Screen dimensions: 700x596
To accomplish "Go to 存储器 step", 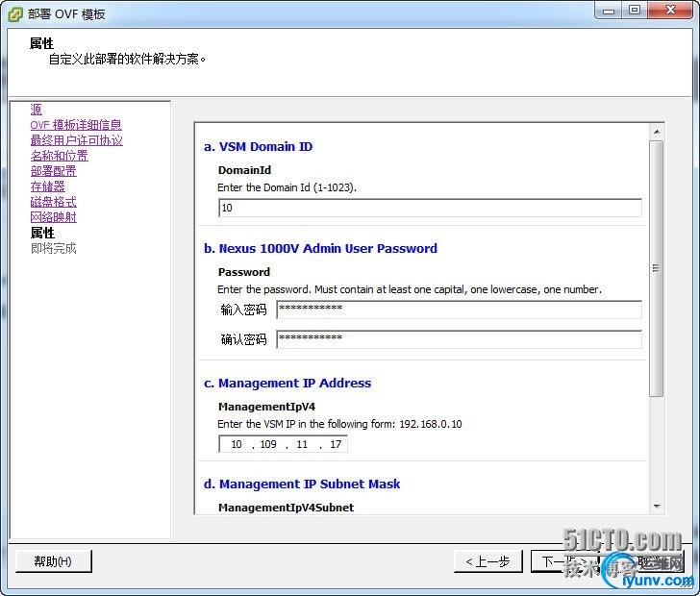I will [48, 186].
